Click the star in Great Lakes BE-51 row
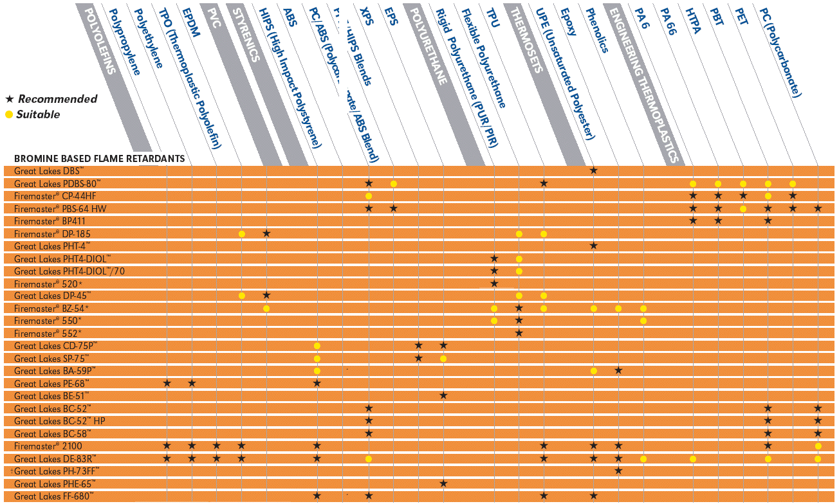This screenshot has height=504, width=839. [x=443, y=396]
